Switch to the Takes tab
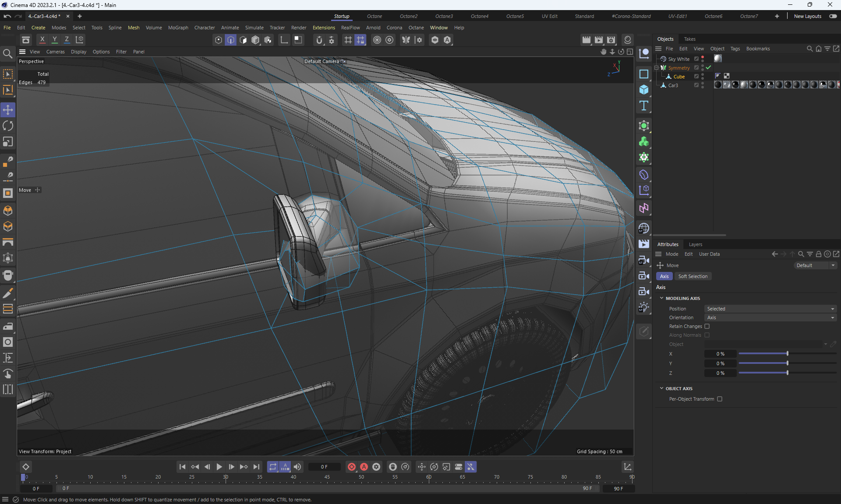The image size is (841, 504). click(x=689, y=39)
